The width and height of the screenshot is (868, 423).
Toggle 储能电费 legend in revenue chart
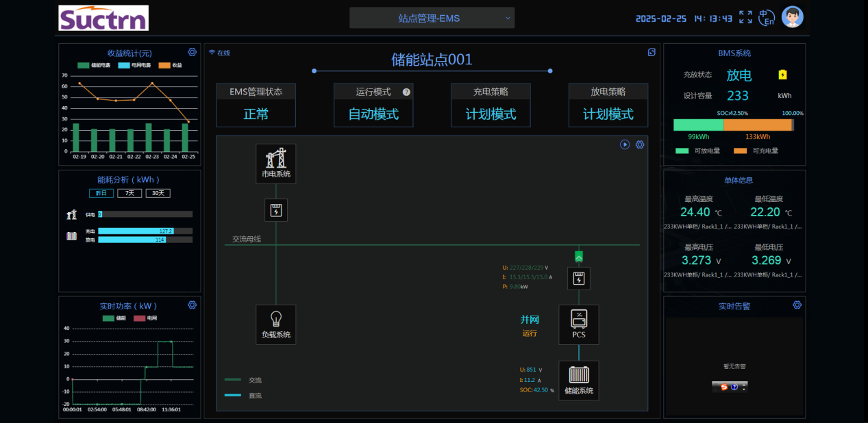(93, 65)
